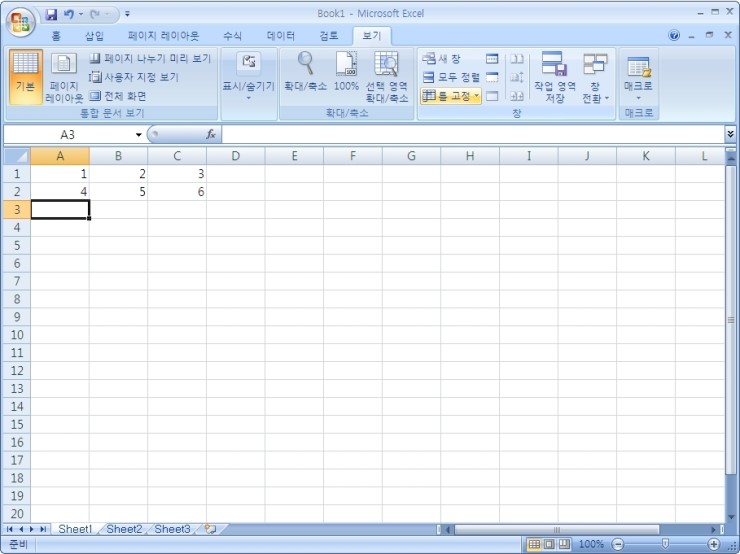This screenshot has height=554, width=740.
Task: Expand the 틀 고정 freeze panes dropdown
Action: pos(451,96)
